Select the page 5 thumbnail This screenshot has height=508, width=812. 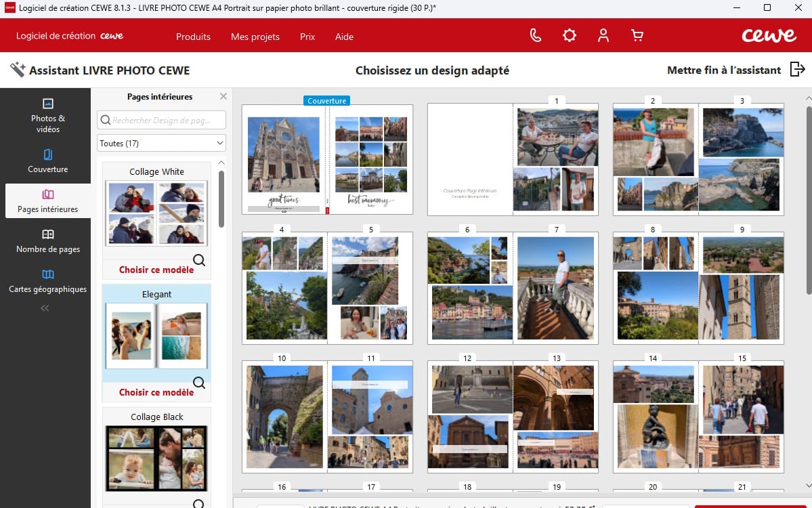tap(370, 288)
